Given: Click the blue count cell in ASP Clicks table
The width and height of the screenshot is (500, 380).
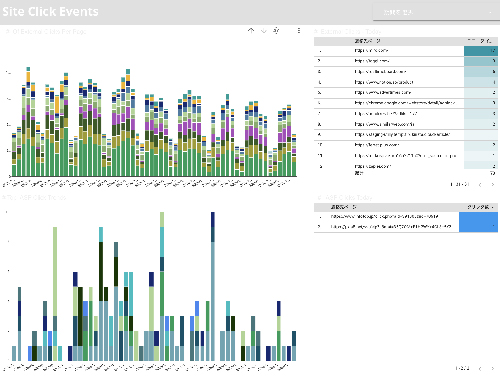Looking at the screenshot, I should click(478, 222).
